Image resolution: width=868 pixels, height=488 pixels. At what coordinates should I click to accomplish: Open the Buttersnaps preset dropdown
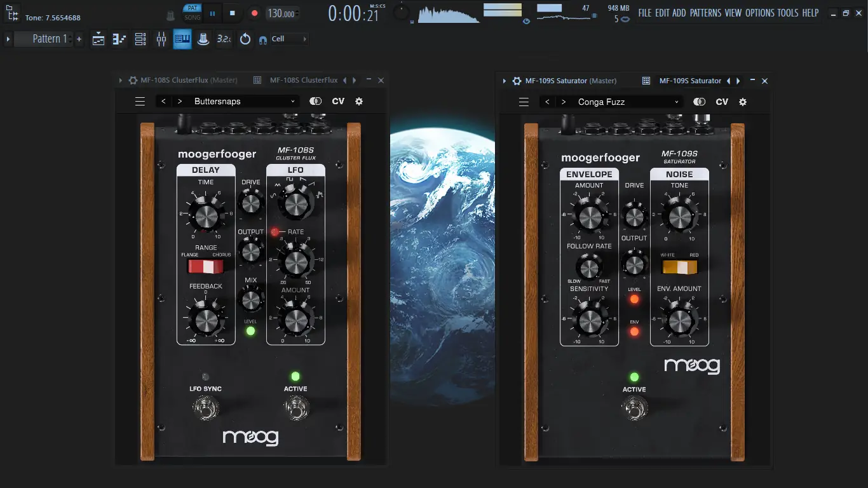tap(245, 102)
